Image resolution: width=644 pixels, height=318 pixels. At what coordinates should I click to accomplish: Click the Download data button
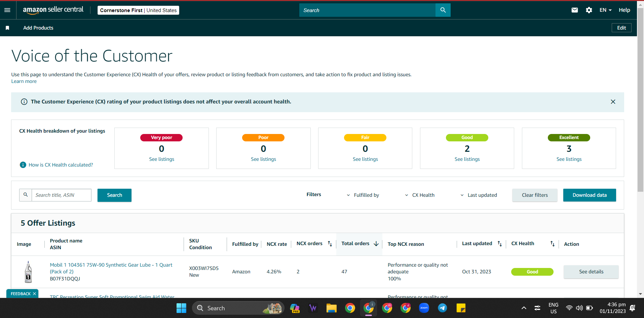[x=590, y=195]
